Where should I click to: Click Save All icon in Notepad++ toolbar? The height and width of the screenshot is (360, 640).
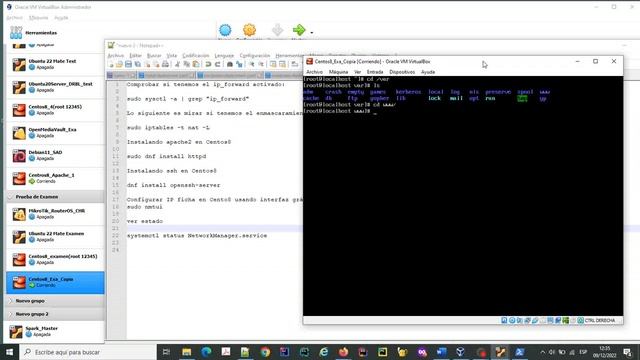click(138, 64)
